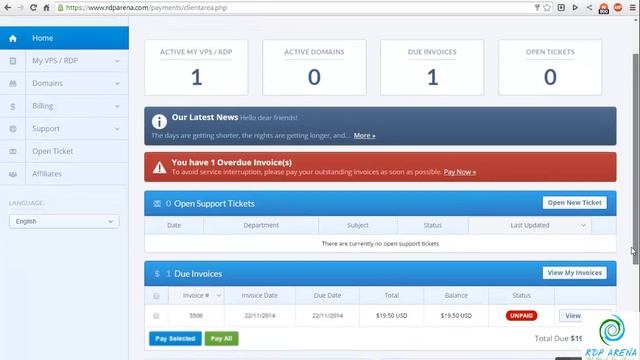Select Open Ticket in sidebar
The image size is (640, 360).
(64, 151)
